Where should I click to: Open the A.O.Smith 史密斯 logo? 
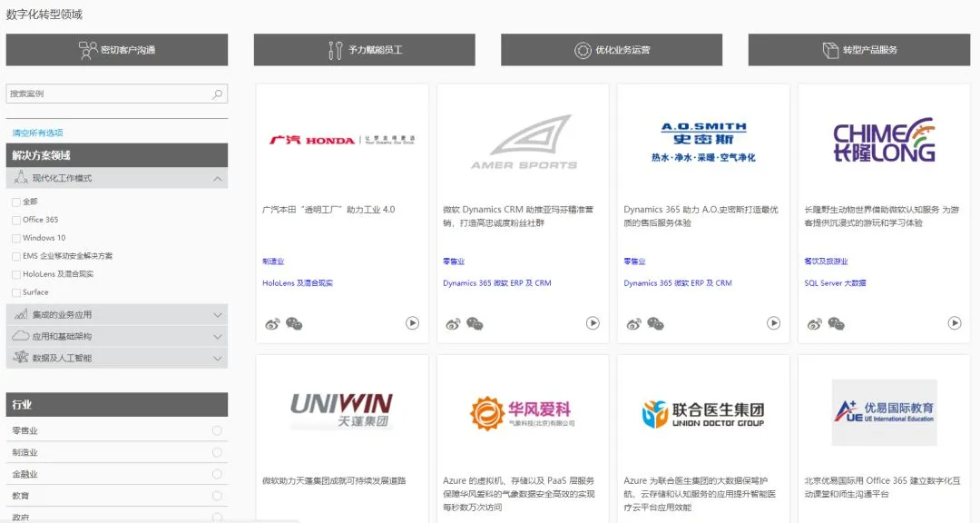coord(704,142)
